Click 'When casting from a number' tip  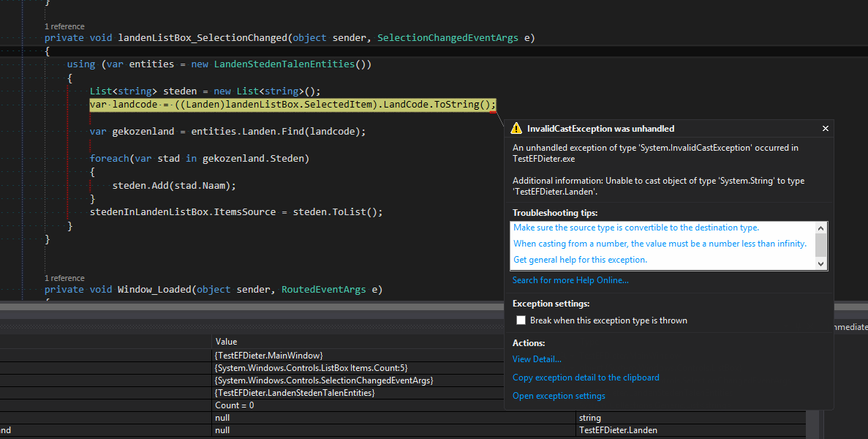click(660, 244)
